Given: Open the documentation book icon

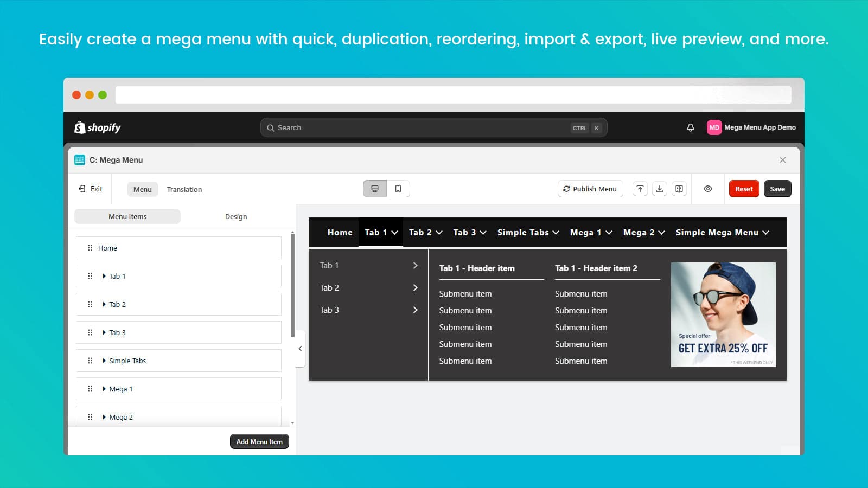Looking at the screenshot, I should (679, 189).
